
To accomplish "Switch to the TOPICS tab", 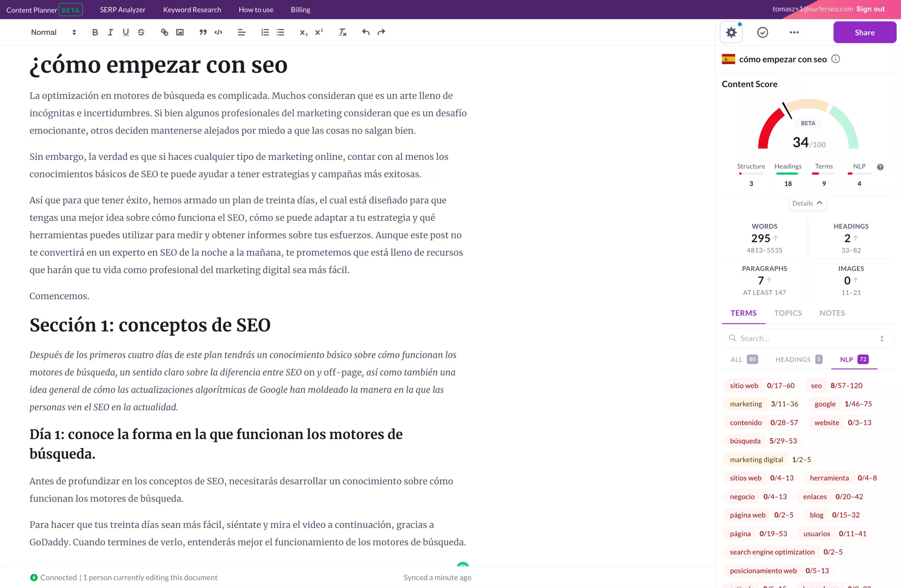I will [x=788, y=313].
